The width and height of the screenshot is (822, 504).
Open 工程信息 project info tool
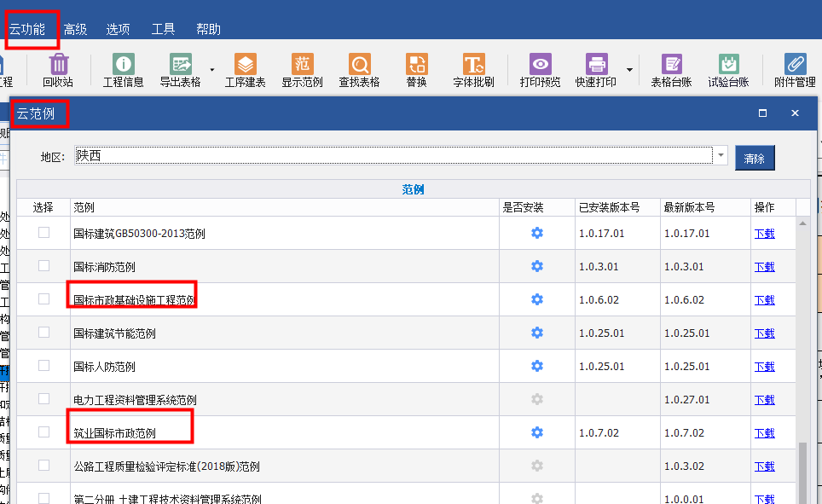(x=123, y=65)
